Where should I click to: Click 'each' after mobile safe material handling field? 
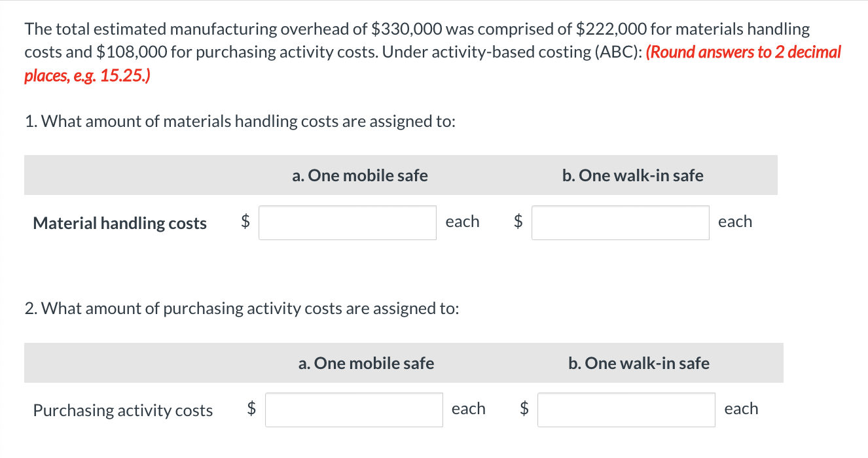pyautogui.click(x=462, y=222)
